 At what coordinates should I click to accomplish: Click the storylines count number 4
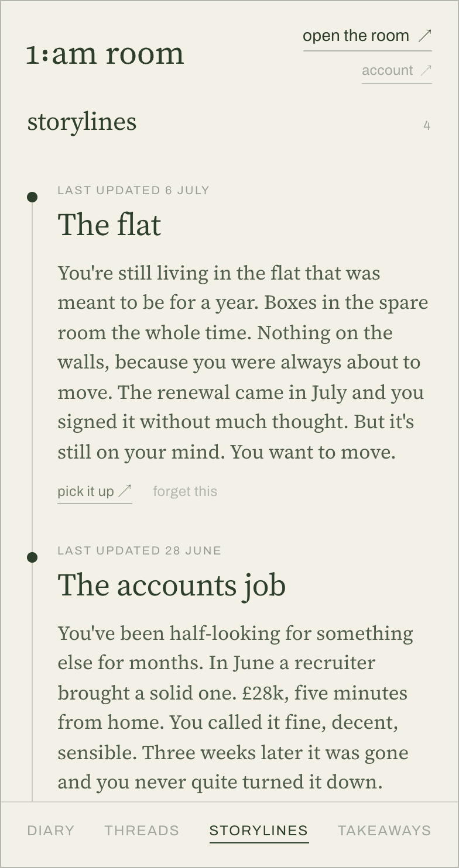427,125
